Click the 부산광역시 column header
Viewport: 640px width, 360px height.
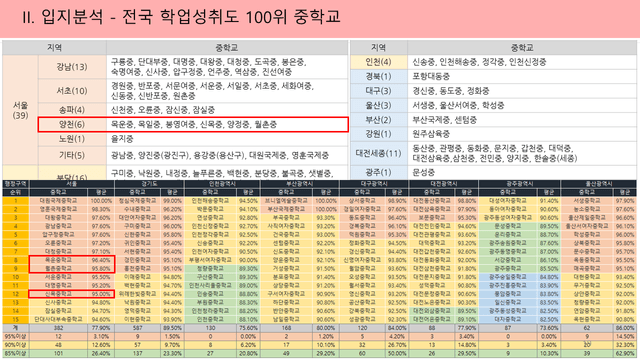tap(299, 184)
